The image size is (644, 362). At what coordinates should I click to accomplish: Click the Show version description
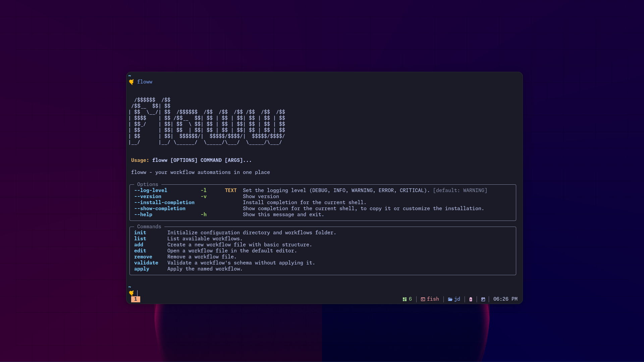pyautogui.click(x=261, y=196)
